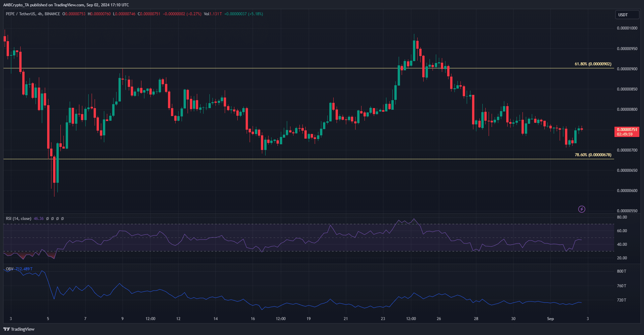Viewport: 644px width, 335px height.
Task: Click the 26 date label on time axis
Action: point(439,319)
